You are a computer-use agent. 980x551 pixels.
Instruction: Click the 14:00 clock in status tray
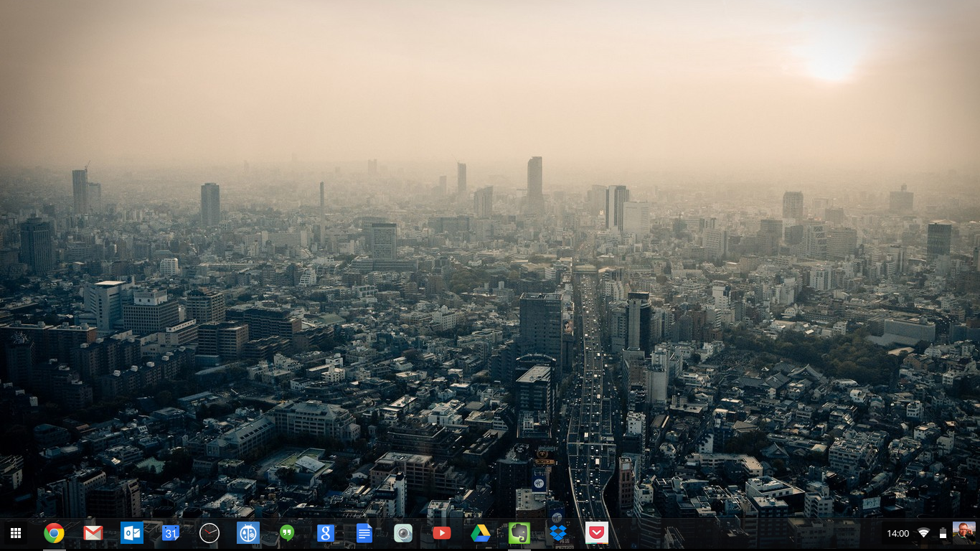[897, 534]
